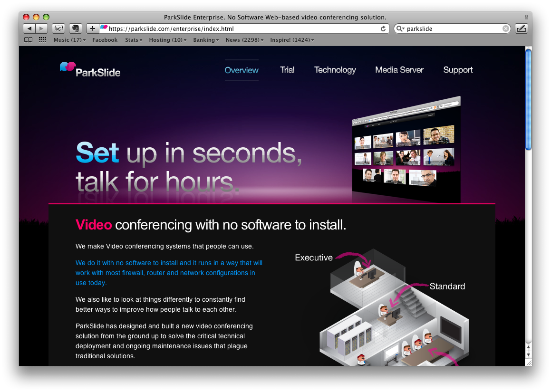
Task: Open the Media Server navigation tab
Action: click(399, 70)
